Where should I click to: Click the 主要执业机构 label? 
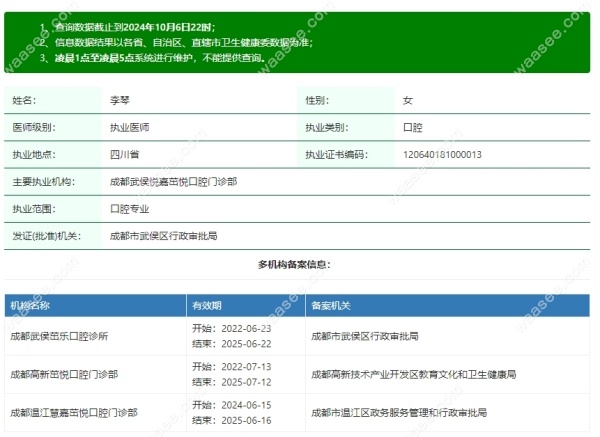pyautogui.click(x=44, y=182)
